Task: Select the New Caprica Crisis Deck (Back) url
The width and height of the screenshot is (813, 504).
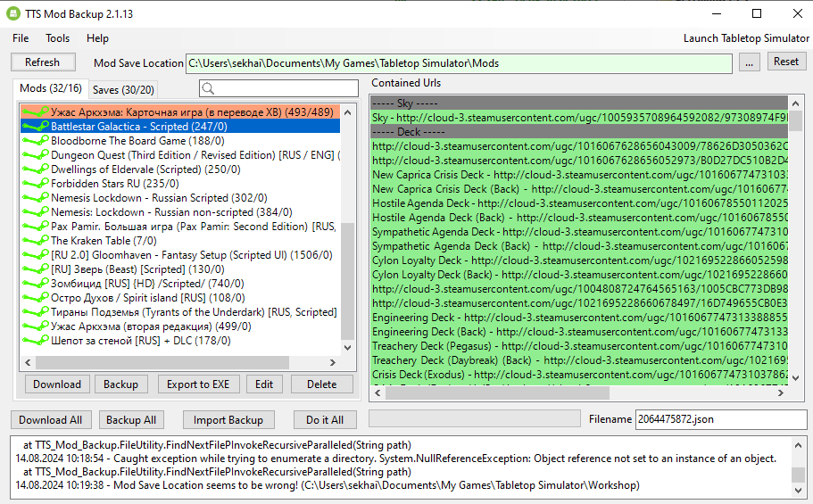Action: [579, 189]
